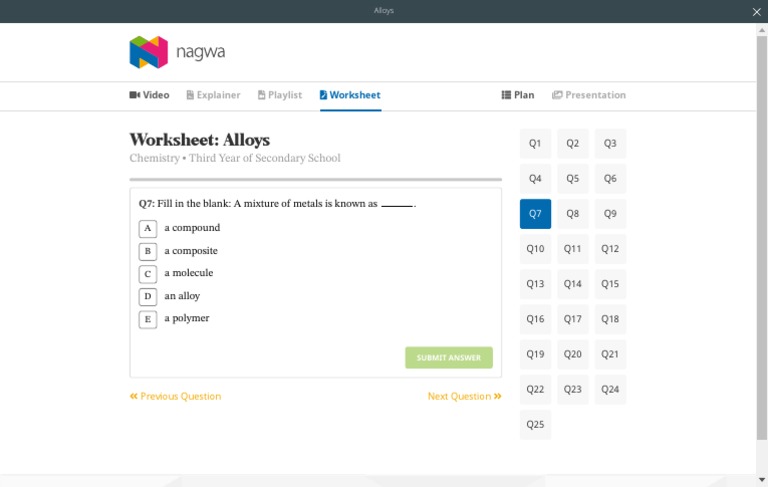The image size is (768, 487).
Task: Jump to question Q17
Action: [573, 319]
